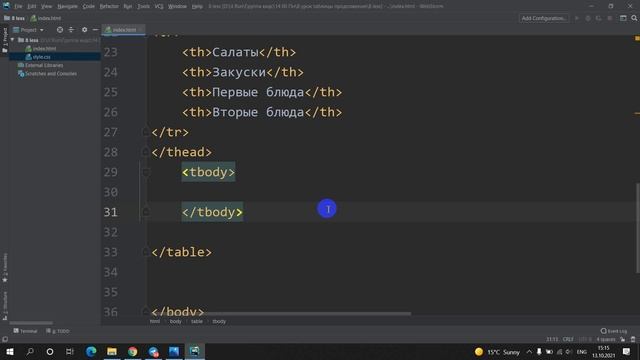The height and width of the screenshot is (360, 640).
Task: Click the CRLF line separator indicator
Action: click(568, 339)
